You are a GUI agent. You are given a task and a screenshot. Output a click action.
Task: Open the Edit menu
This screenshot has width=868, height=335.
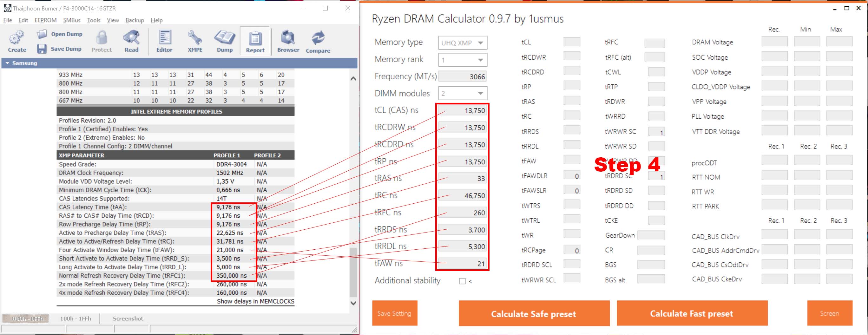(23, 20)
